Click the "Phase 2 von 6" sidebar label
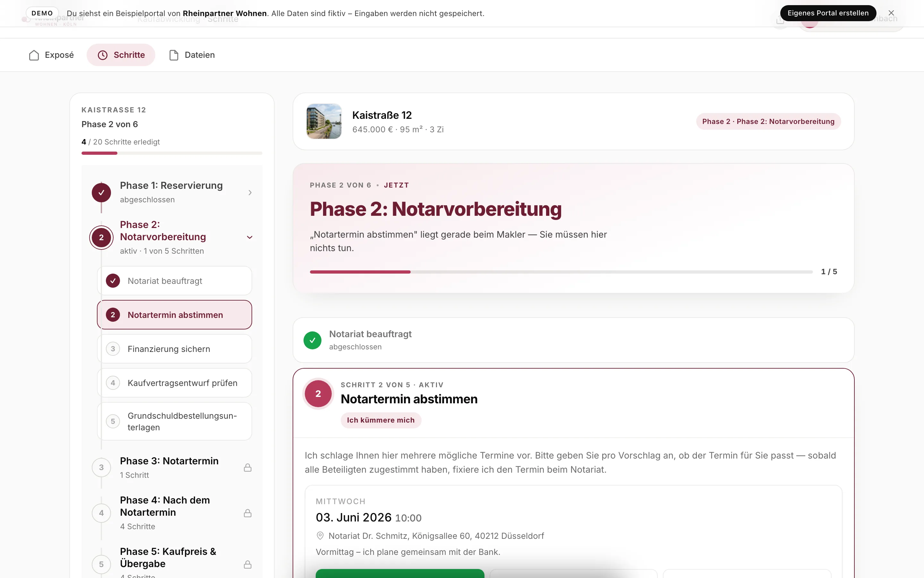 (110, 124)
